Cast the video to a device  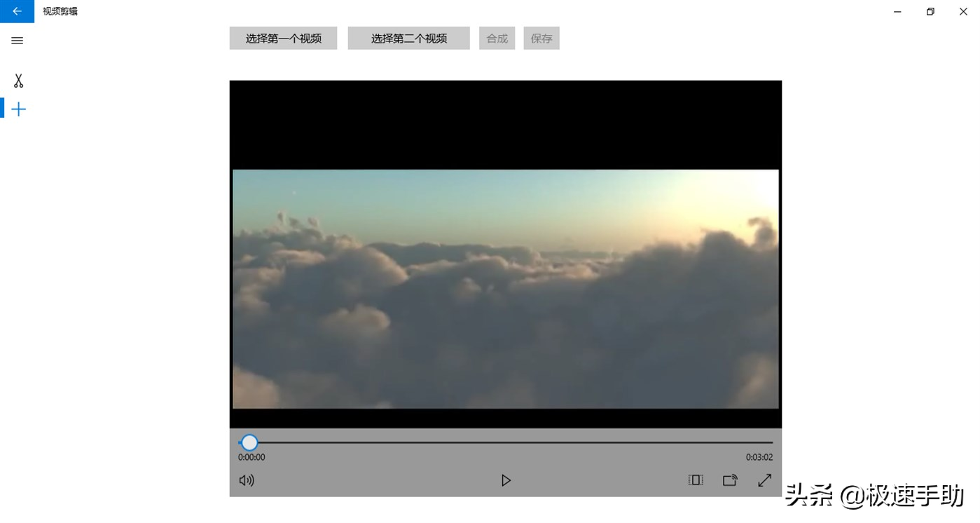pyautogui.click(x=730, y=480)
